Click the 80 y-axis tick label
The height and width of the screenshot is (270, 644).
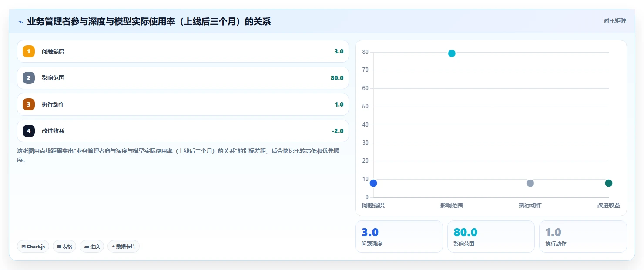(365, 52)
